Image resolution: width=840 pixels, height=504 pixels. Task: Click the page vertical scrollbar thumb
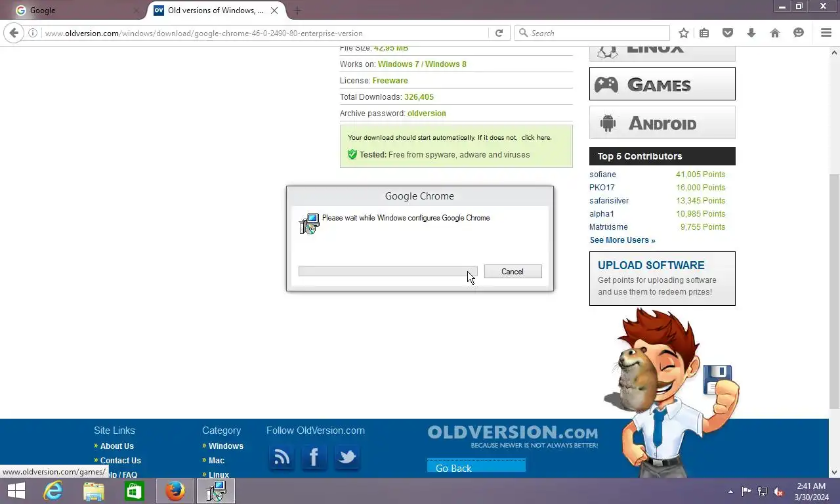pos(835,292)
